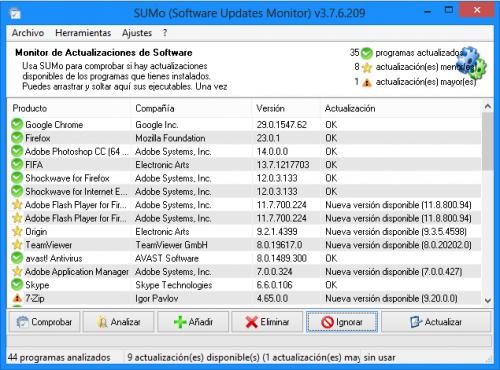Click the scrollbar up arrow of the list
Screen dimensions: 500x370
487,107
